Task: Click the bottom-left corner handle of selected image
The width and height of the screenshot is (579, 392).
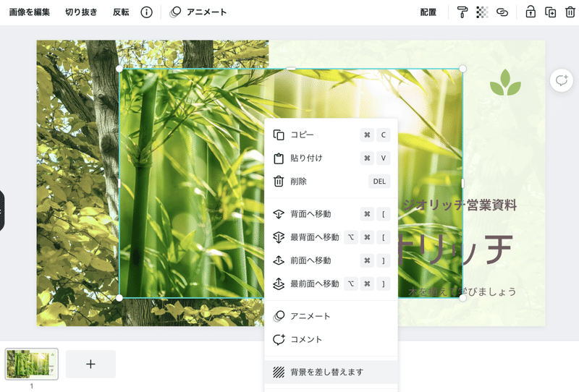Action: pyautogui.click(x=119, y=298)
